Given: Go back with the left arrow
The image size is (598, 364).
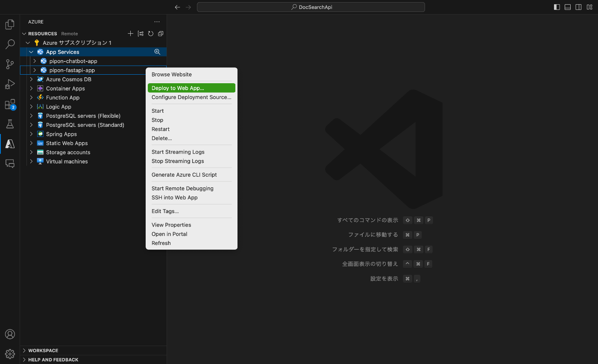Looking at the screenshot, I should coord(177,7).
